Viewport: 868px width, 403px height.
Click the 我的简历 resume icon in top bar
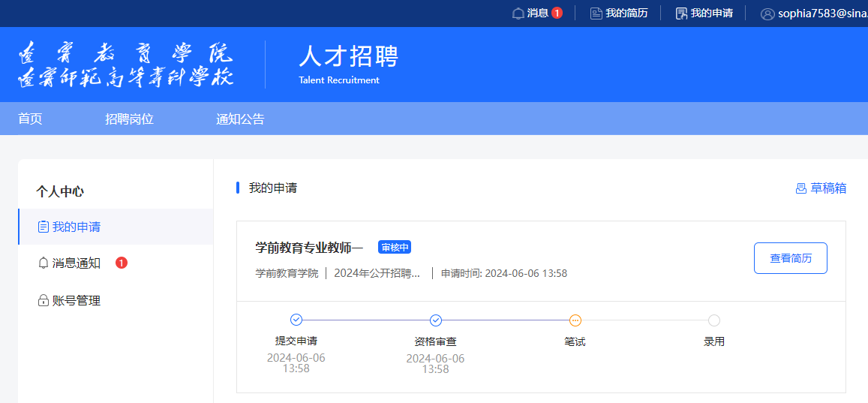click(x=596, y=14)
